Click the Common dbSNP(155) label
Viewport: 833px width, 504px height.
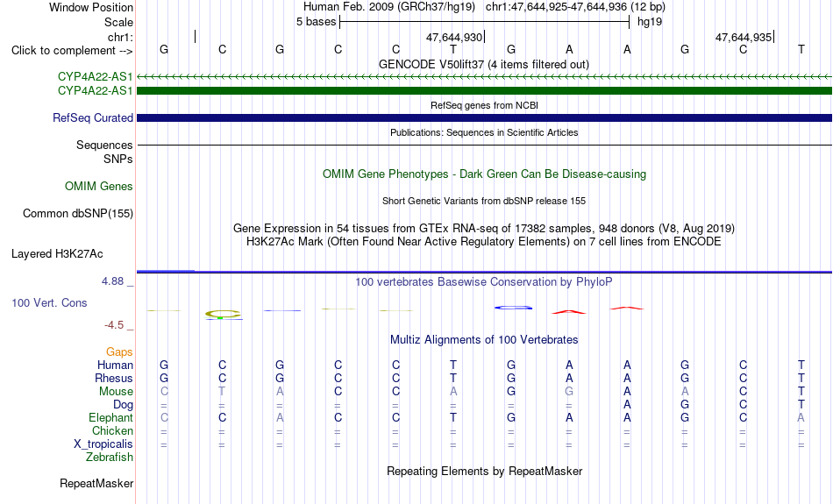tap(77, 214)
